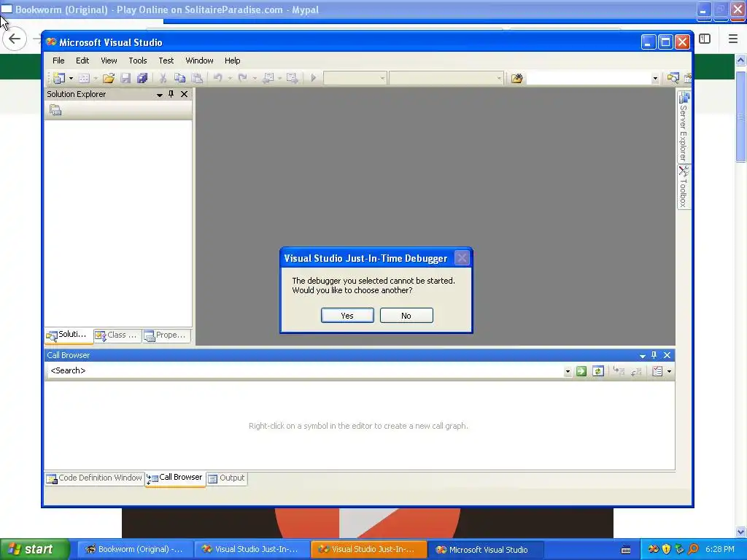Click the Undo arrow icon
747x560 pixels.
(217, 78)
